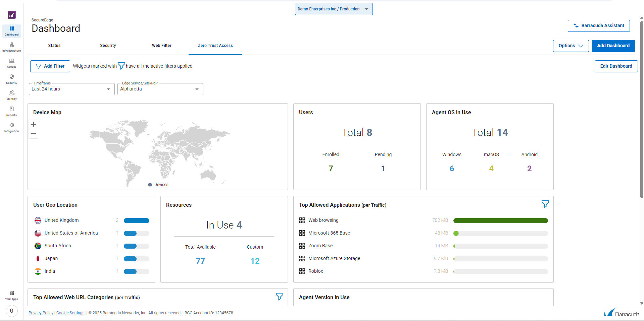Zoom in on the Device Map
This screenshot has height=321, width=644.
[34, 125]
